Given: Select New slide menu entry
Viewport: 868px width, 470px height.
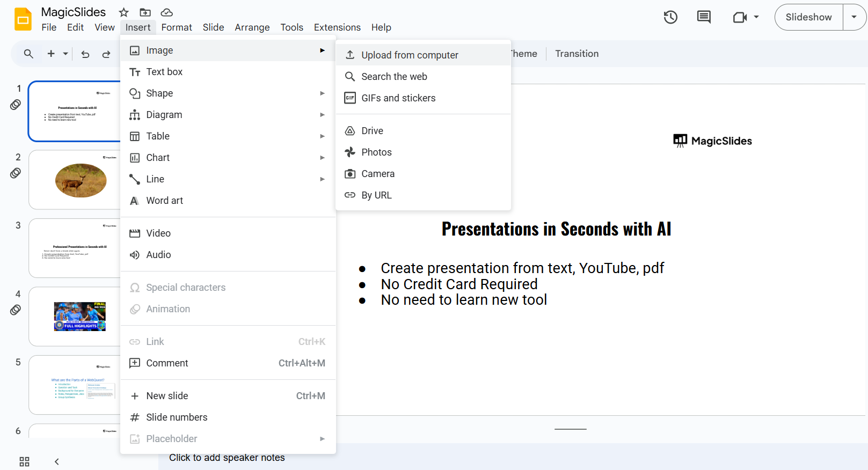Looking at the screenshot, I should click(x=228, y=396).
